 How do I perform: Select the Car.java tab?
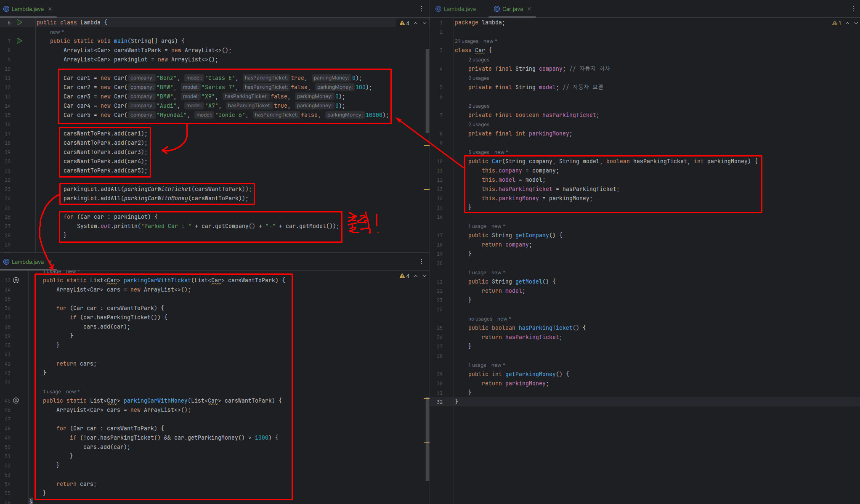[x=512, y=9]
